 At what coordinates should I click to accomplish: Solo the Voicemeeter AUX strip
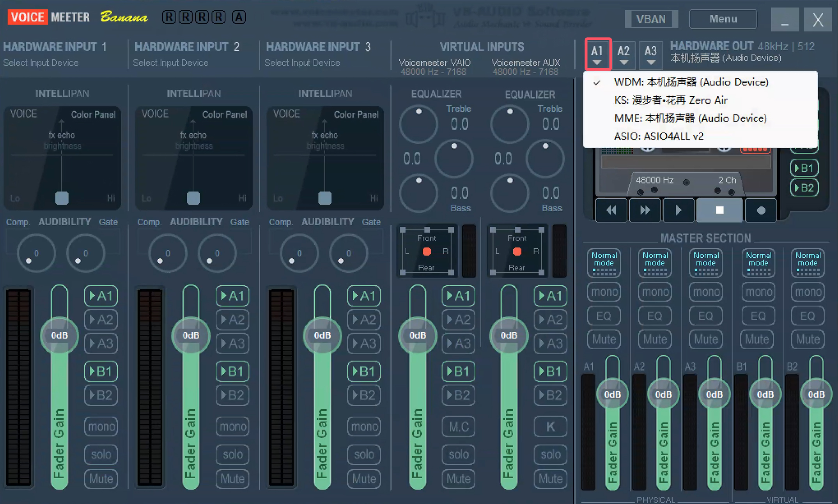(550, 454)
